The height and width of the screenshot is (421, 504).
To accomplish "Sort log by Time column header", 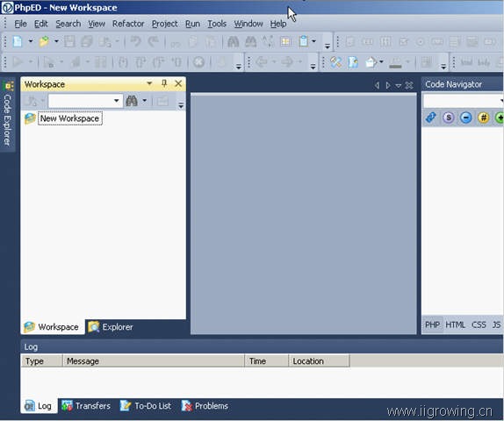I will [266, 361].
